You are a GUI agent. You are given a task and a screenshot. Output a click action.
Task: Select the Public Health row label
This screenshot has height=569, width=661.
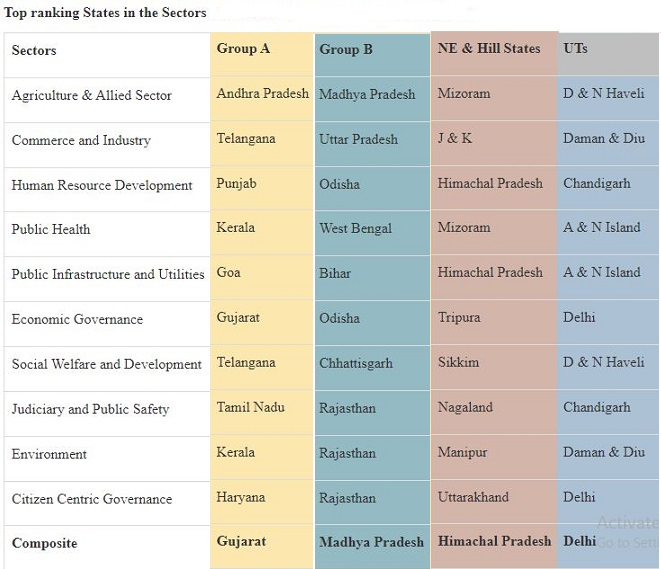click(51, 230)
